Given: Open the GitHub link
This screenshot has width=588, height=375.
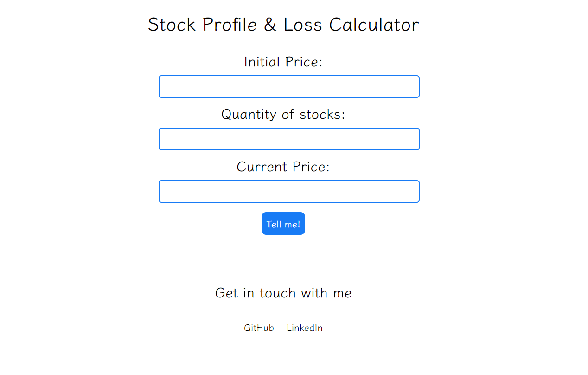Looking at the screenshot, I should 259,328.
